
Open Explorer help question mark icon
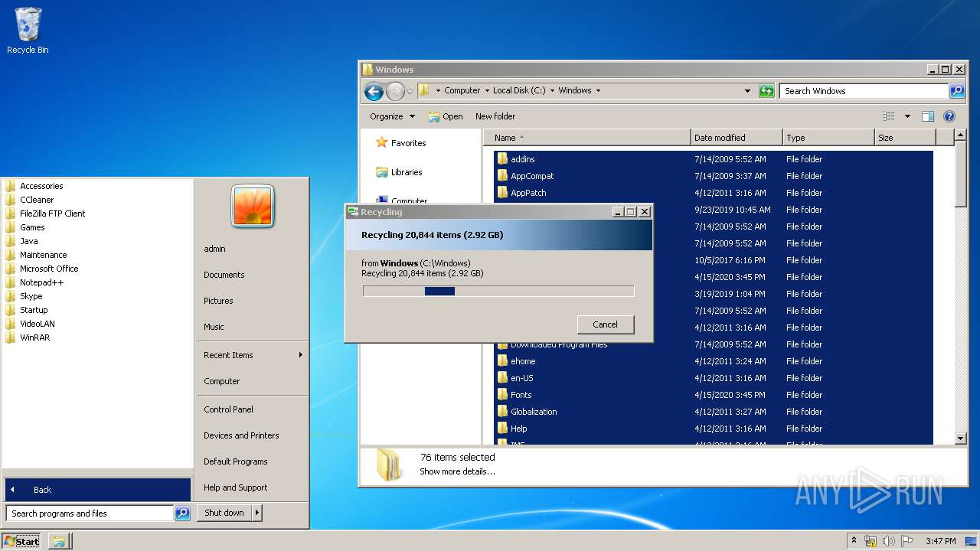pos(949,116)
